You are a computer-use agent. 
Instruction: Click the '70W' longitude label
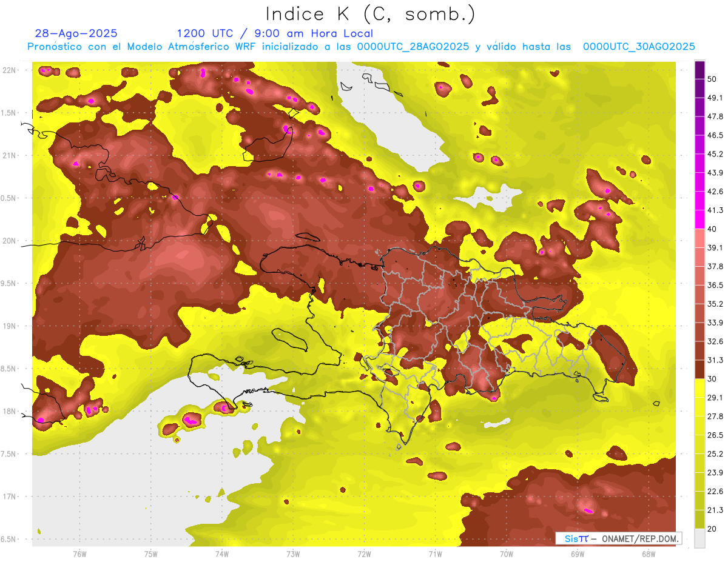(506, 554)
